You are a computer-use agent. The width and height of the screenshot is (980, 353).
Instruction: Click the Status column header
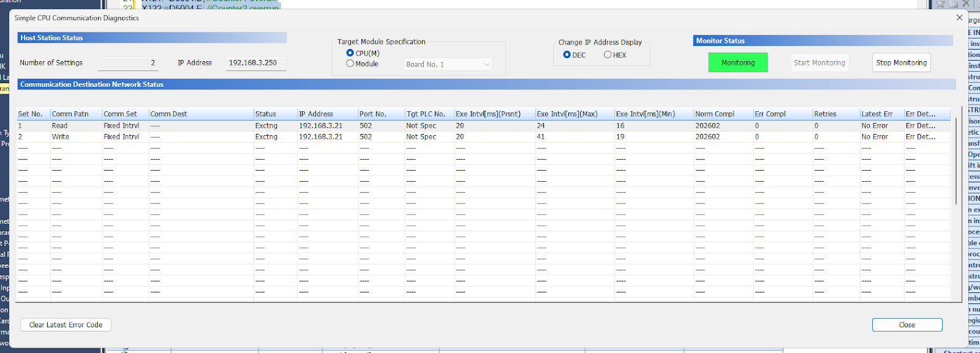click(276, 114)
